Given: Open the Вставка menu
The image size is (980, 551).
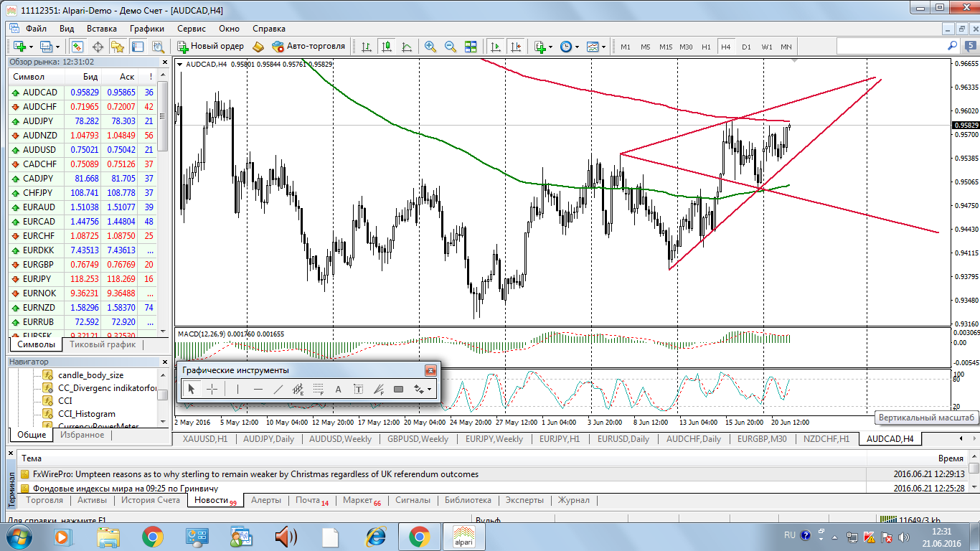Looking at the screenshot, I should (102, 29).
